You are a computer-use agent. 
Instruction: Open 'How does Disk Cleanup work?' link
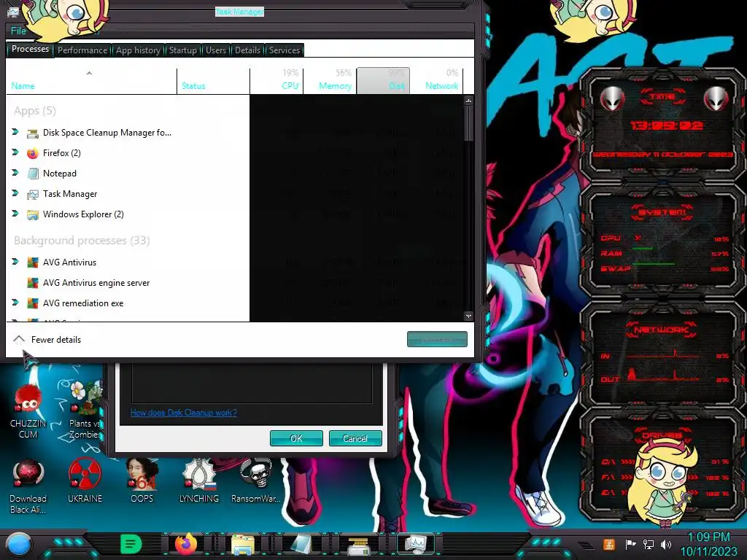tap(183, 413)
